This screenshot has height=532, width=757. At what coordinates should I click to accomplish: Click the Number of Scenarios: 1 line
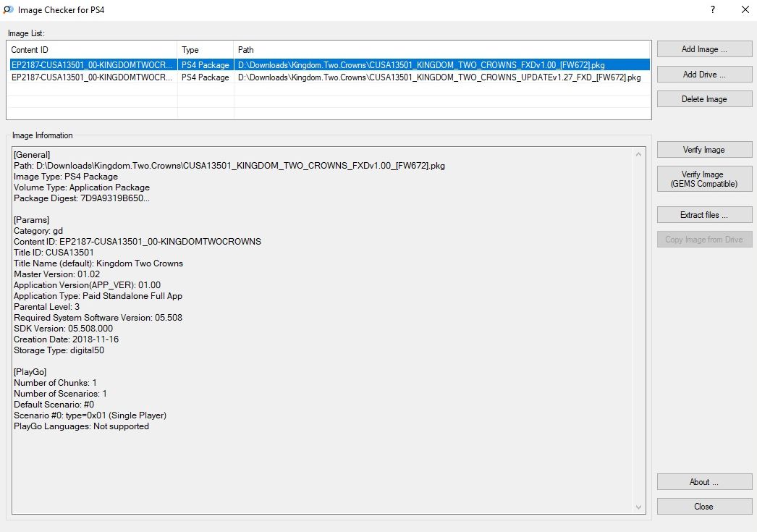tap(60, 394)
